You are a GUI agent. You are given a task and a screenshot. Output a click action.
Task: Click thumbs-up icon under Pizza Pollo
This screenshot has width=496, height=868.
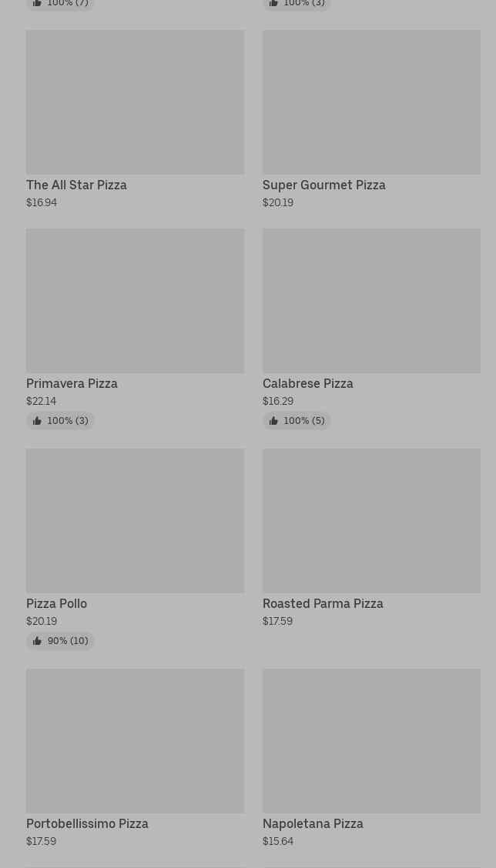tap(37, 641)
